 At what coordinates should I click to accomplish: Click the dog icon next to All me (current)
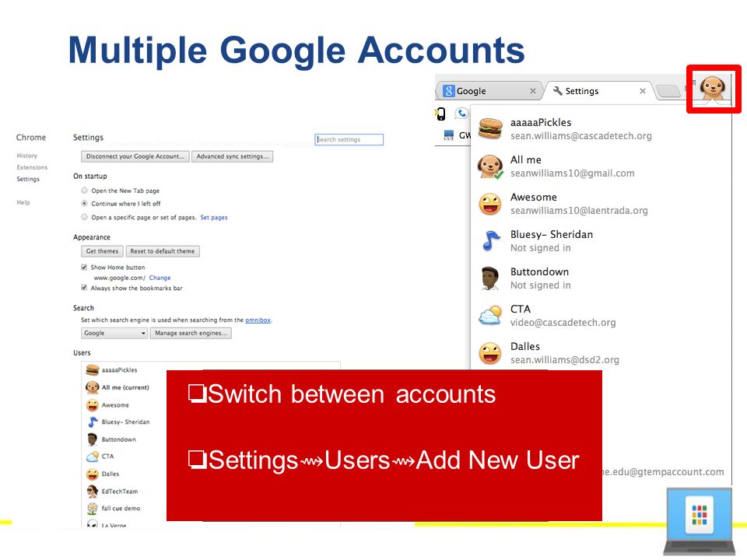93,387
